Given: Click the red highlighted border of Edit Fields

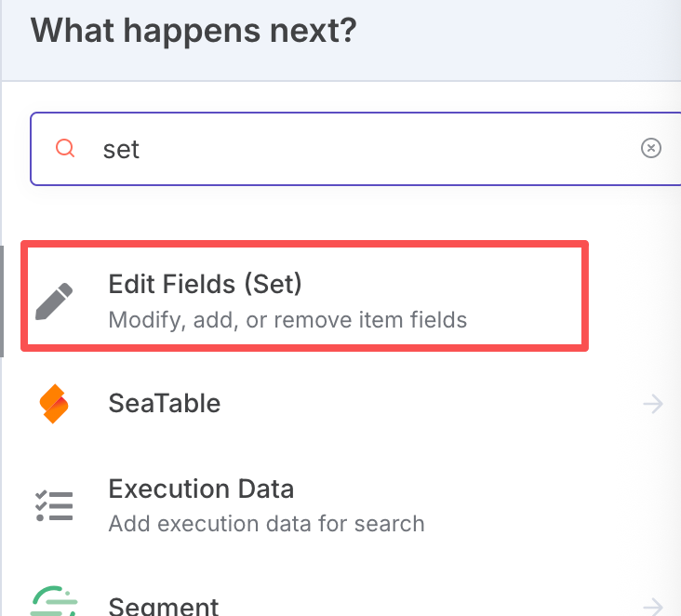Looking at the screenshot, I should [304, 244].
